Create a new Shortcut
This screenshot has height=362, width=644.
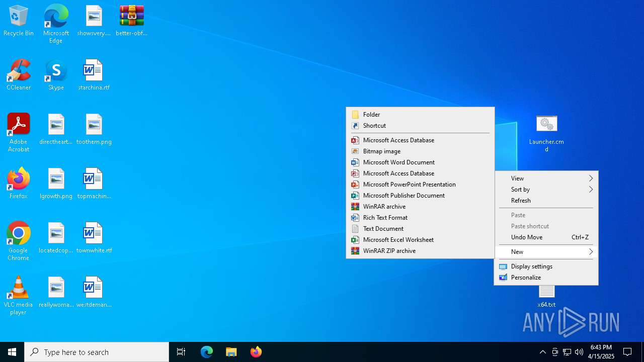pyautogui.click(x=420, y=126)
